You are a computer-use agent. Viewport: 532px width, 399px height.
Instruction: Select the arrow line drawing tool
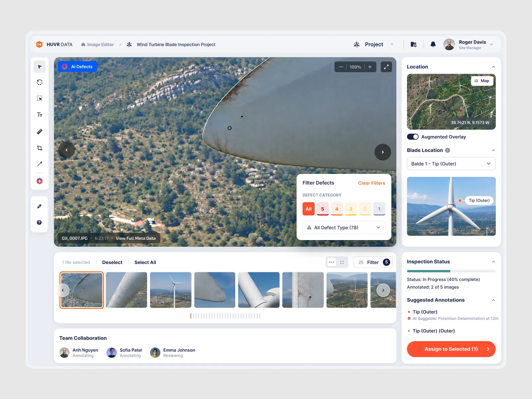click(40, 164)
